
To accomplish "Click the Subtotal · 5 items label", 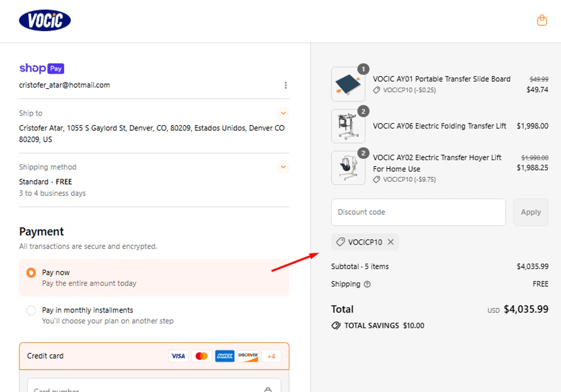I will 360,266.
